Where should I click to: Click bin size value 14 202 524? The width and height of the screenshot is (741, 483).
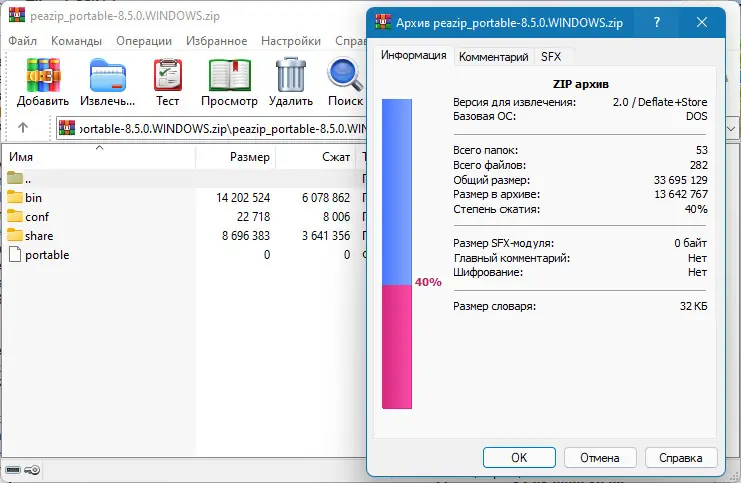click(243, 198)
